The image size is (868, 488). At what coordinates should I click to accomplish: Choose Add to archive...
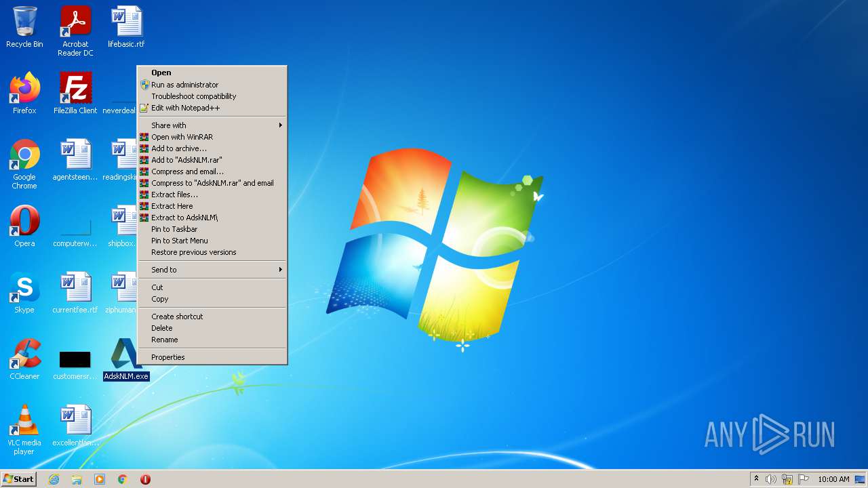tap(212, 148)
